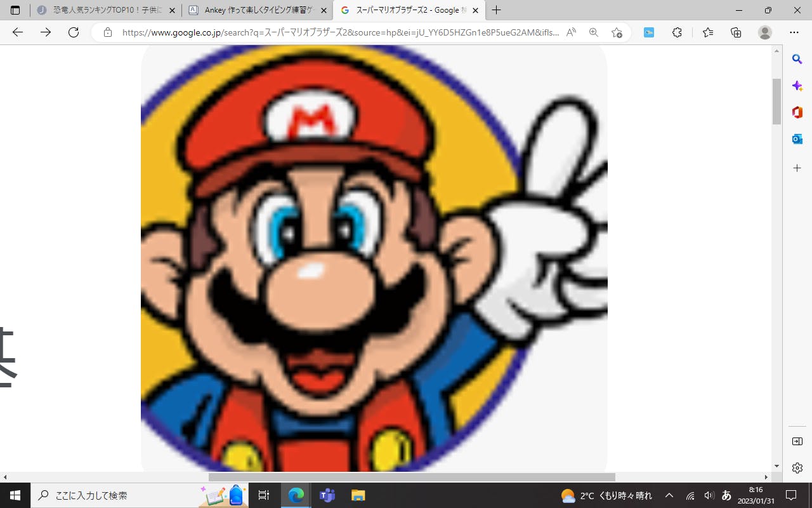Click the browser back arrow

18,32
